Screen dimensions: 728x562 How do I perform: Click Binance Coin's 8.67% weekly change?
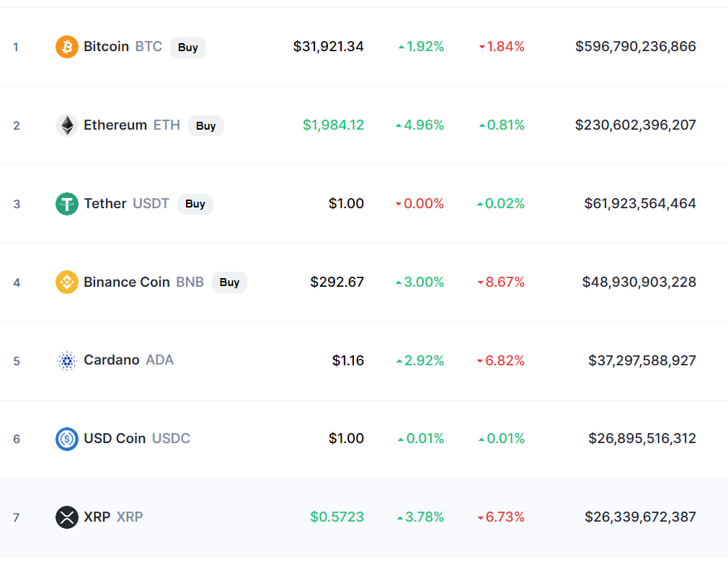point(501,282)
